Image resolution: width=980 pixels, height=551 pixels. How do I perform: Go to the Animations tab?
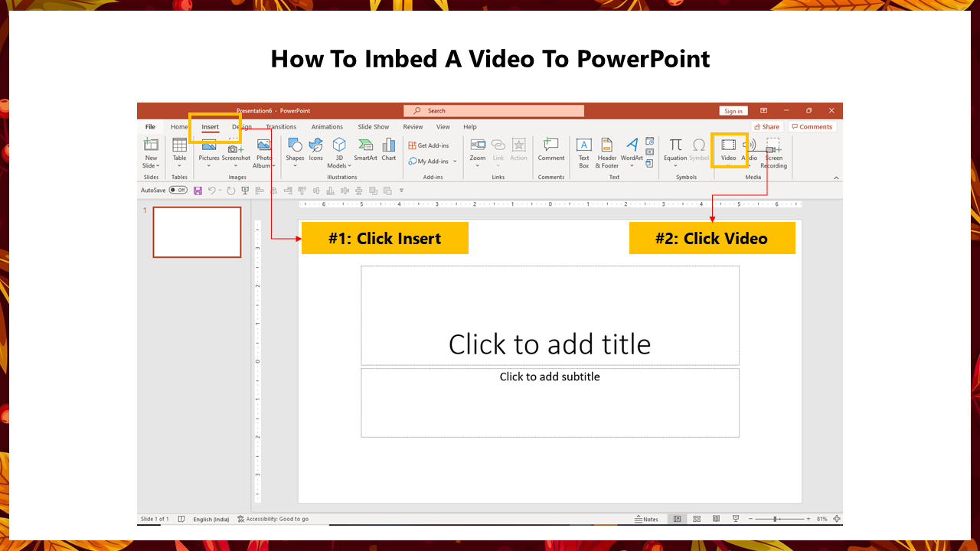327,127
